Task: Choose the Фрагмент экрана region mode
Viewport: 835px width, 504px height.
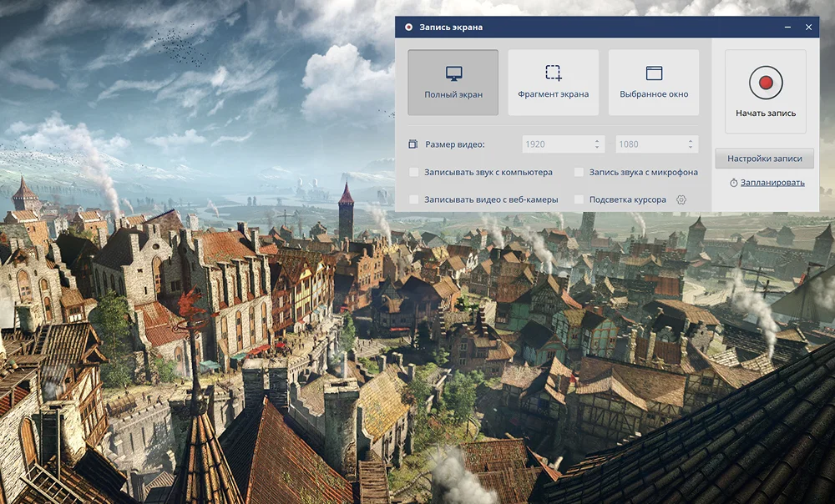Action: point(553,83)
